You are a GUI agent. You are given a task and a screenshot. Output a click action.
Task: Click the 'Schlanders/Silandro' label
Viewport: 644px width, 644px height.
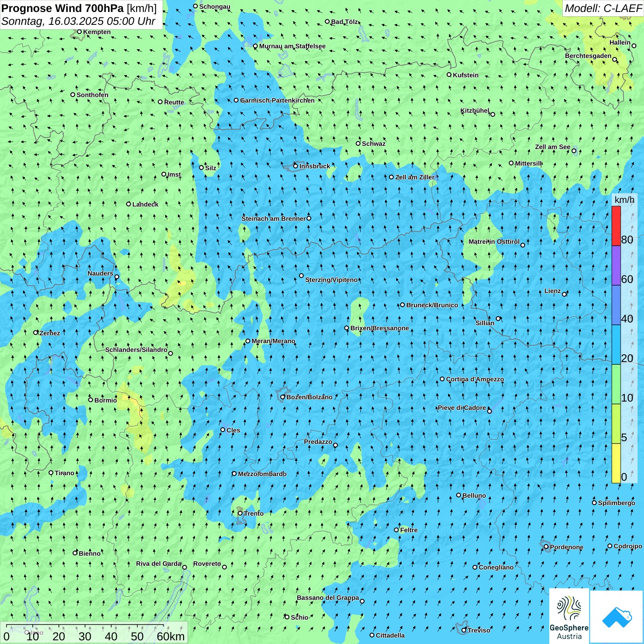[137, 350]
